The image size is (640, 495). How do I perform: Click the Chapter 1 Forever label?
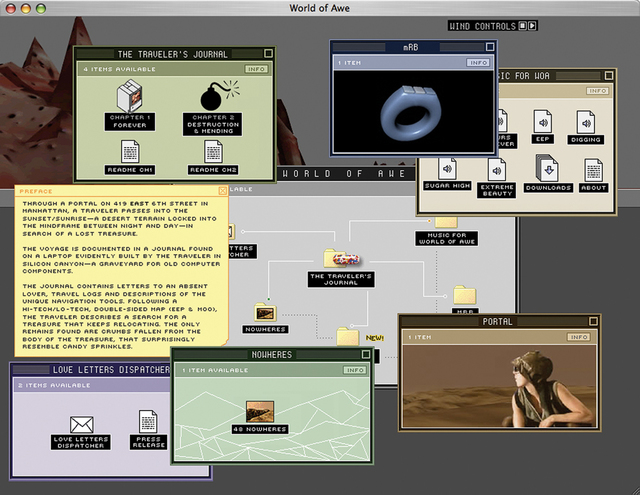(x=130, y=122)
